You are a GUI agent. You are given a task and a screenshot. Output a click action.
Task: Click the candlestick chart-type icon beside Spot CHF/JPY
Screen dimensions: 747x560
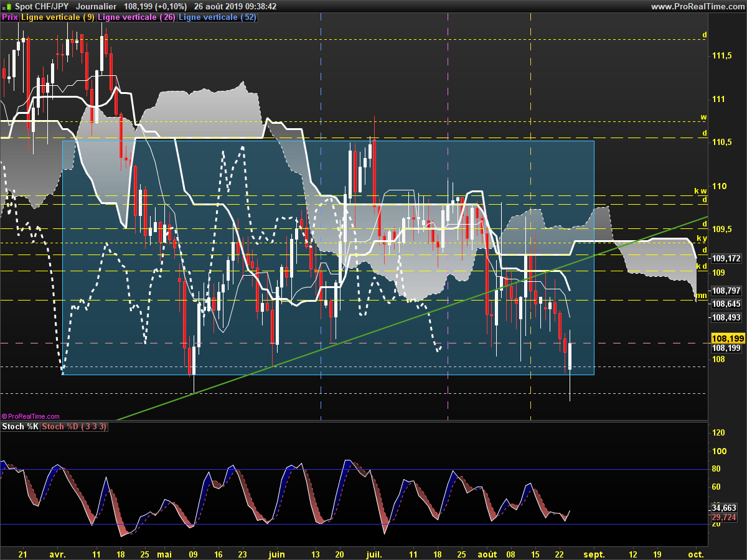(7, 6)
